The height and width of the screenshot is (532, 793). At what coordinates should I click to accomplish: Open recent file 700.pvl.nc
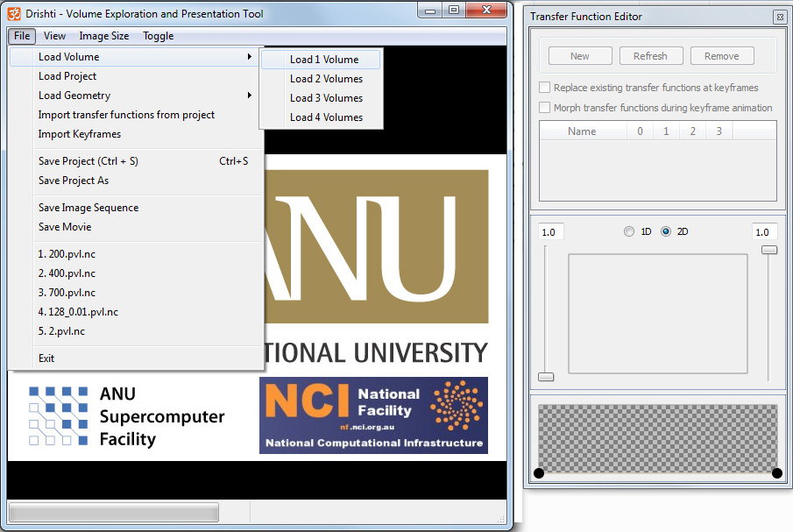click(x=135, y=293)
